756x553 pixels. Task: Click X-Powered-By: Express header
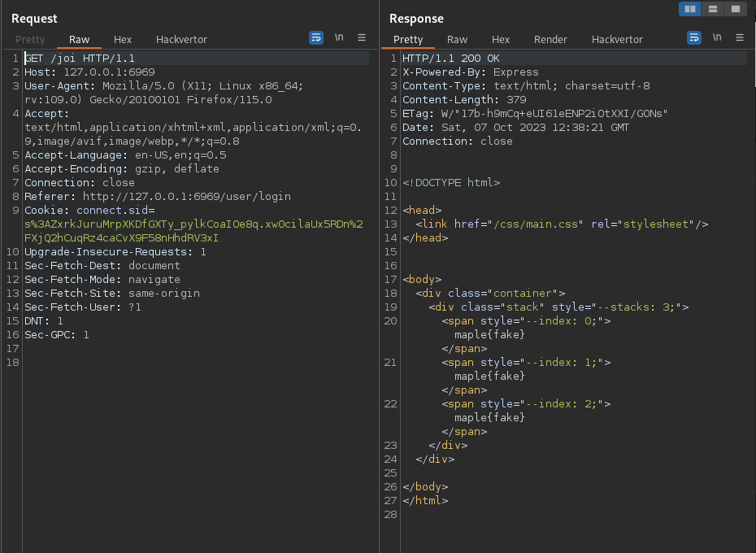tap(471, 72)
